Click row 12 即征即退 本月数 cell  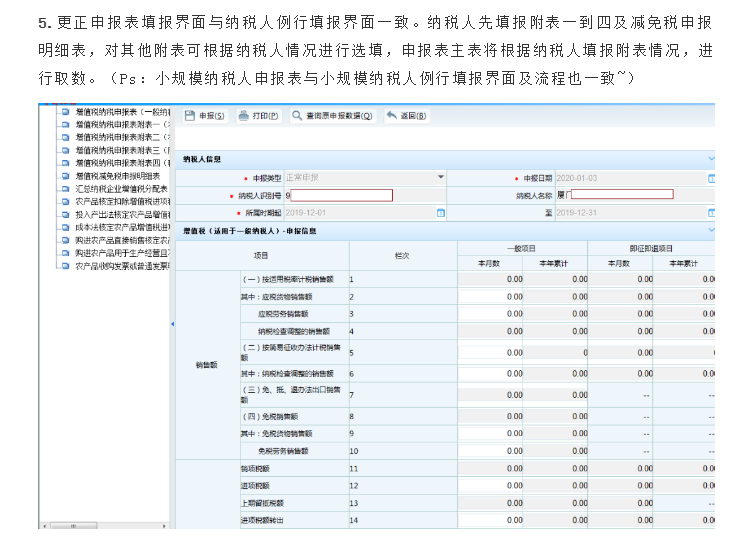620,486
